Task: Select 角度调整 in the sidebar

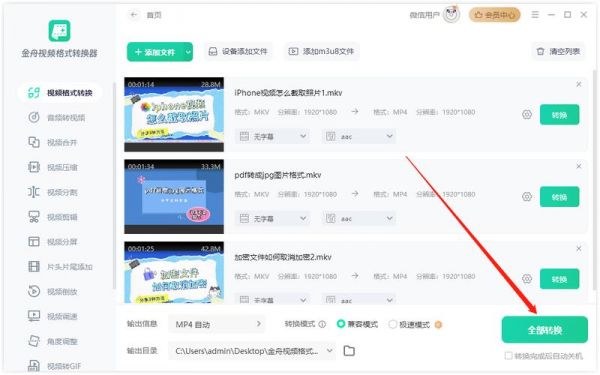Action: [x=53, y=341]
